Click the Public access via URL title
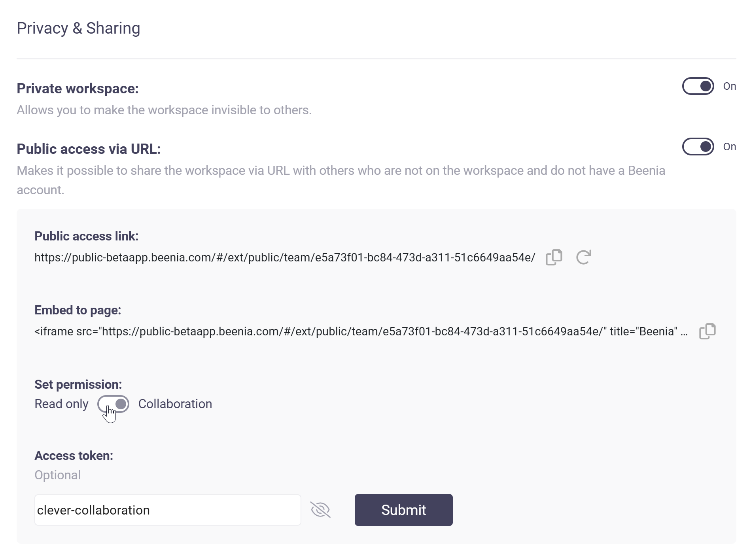 [89, 149]
